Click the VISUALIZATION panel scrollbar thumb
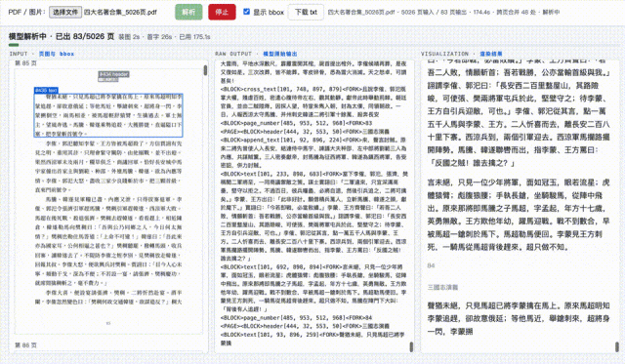The width and height of the screenshot is (625, 364). [616, 346]
